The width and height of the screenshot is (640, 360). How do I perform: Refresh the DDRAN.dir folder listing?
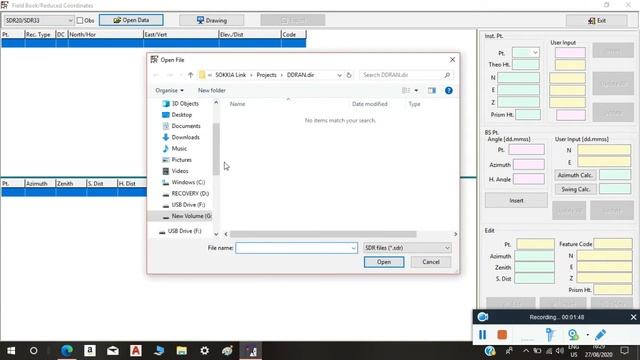point(349,75)
